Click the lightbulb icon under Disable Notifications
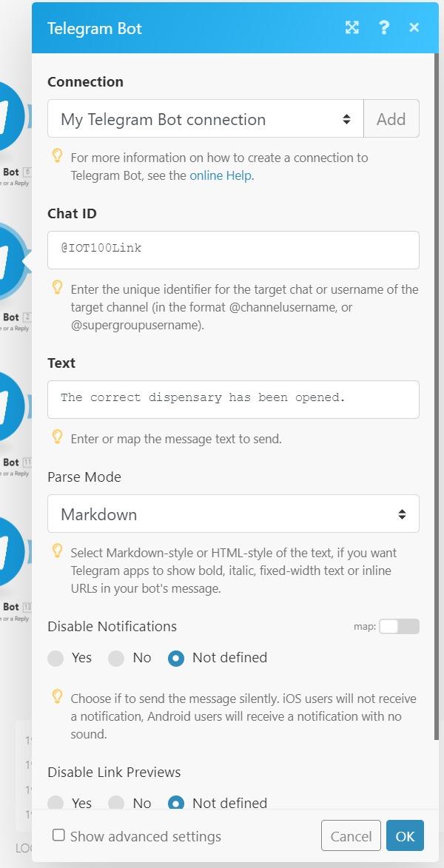Viewport: 444px width, 868px height. pyautogui.click(x=56, y=697)
